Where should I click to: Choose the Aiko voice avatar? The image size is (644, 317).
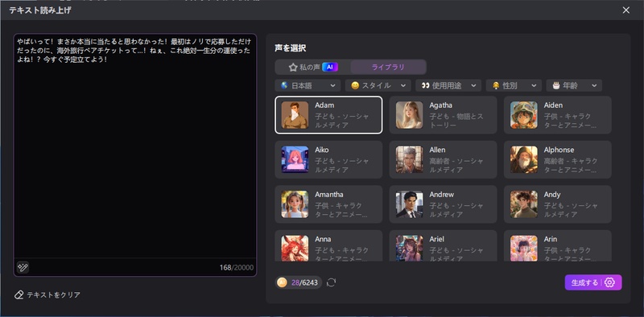point(295,160)
